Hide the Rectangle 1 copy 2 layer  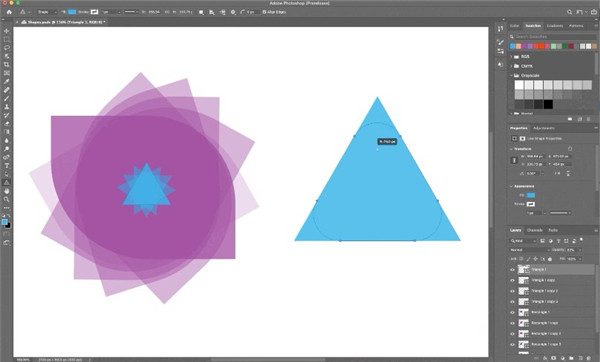pos(512,334)
